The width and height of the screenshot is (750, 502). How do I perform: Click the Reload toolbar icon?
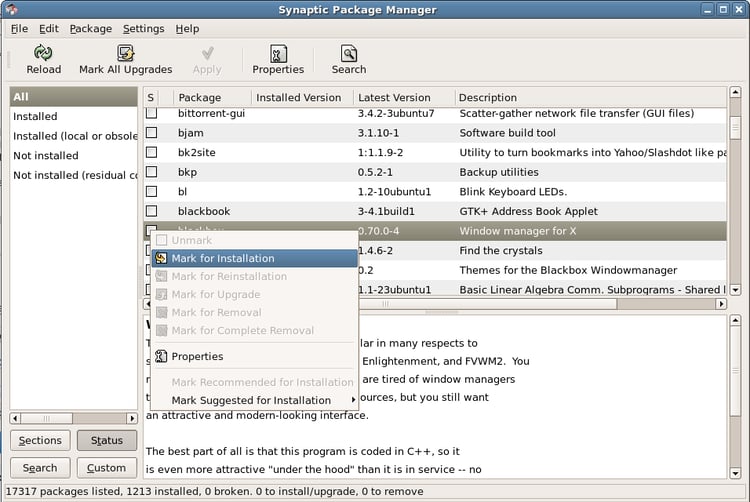(x=43, y=53)
